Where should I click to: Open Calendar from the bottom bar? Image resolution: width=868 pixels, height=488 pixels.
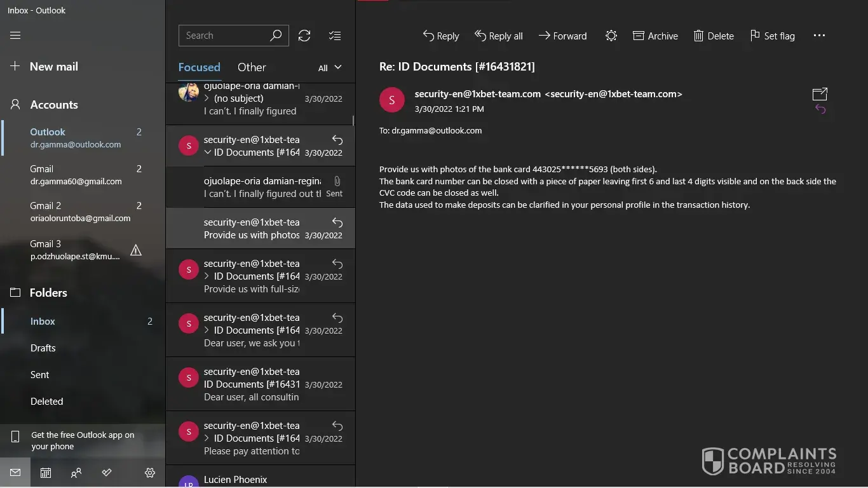point(46,473)
